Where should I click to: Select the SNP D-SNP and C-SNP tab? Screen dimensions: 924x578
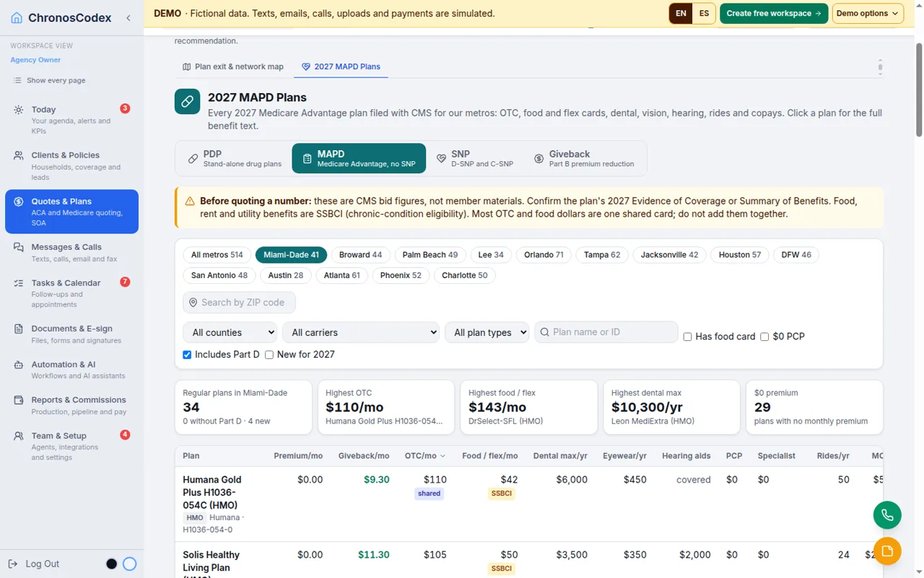pos(475,158)
